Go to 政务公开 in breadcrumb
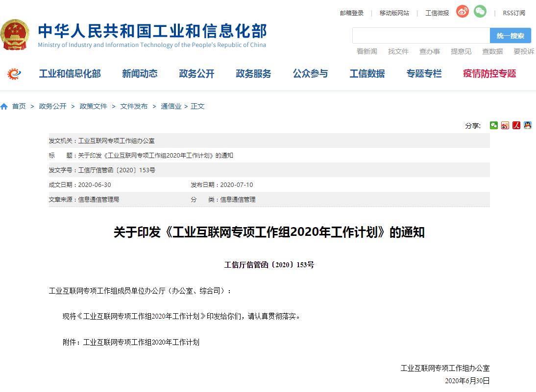This screenshot has height=392, width=536. click(52, 107)
